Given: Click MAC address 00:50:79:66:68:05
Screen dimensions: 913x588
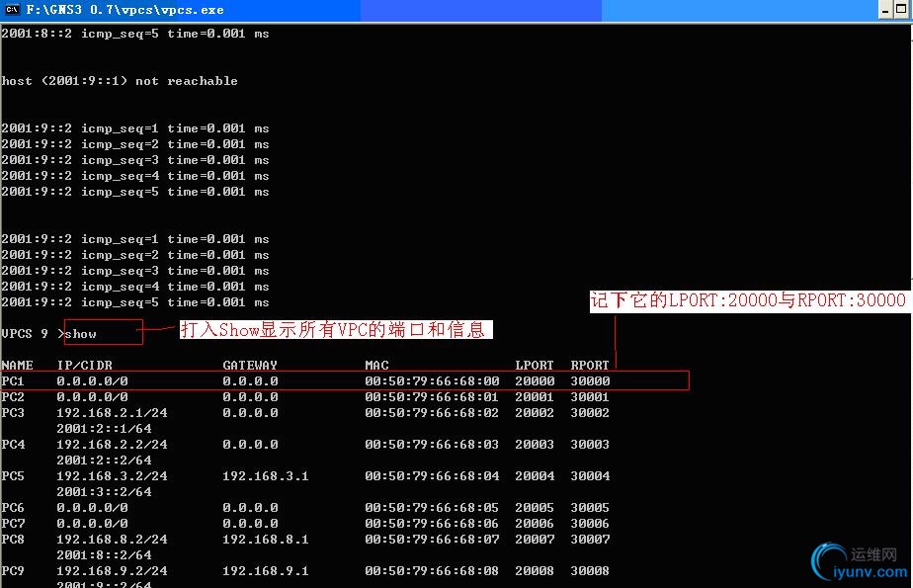Looking at the screenshot, I should click(x=432, y=507).
